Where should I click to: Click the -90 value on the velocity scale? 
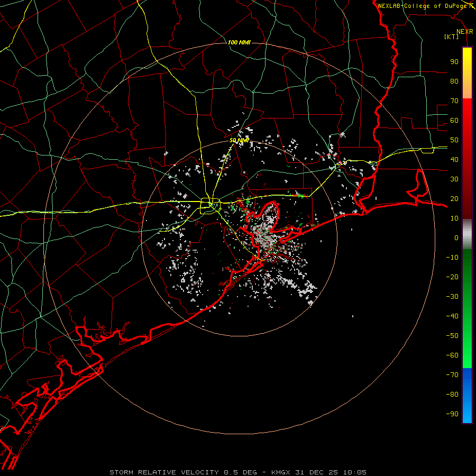[x=452, y=414]
